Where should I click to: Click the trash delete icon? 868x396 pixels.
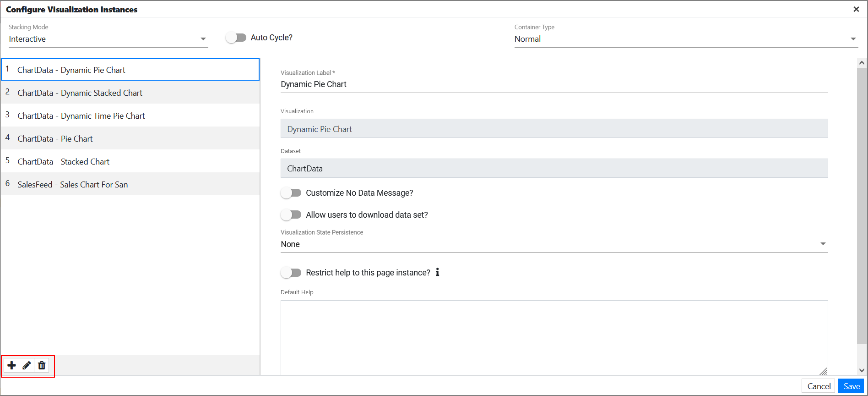click(x=42, y=365)
